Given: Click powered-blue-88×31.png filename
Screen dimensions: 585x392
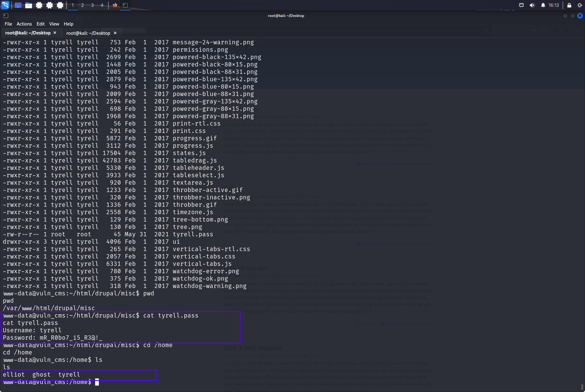Looking at the screenshot, I should click(213, 94).
